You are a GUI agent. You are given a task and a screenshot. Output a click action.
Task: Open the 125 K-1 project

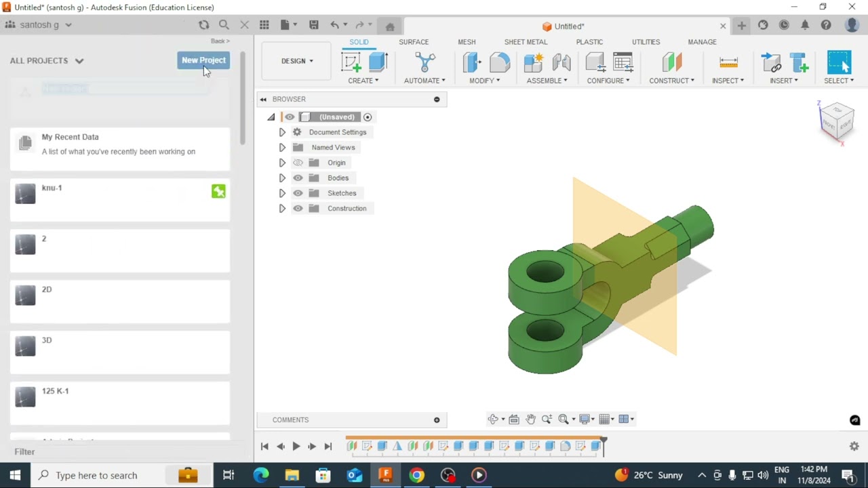coord(120,403)
